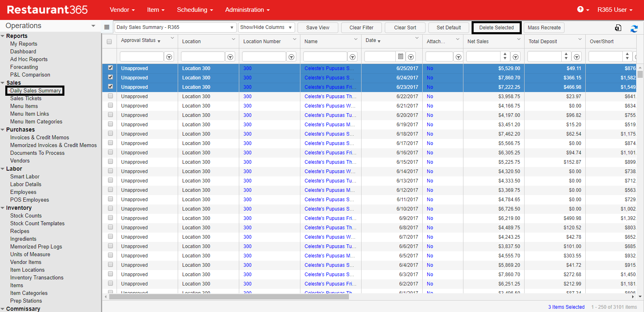The height and width of the screenshot is (312, 644).
Task: Click the Name column filter text field
Action: click(x=325, y=56)
